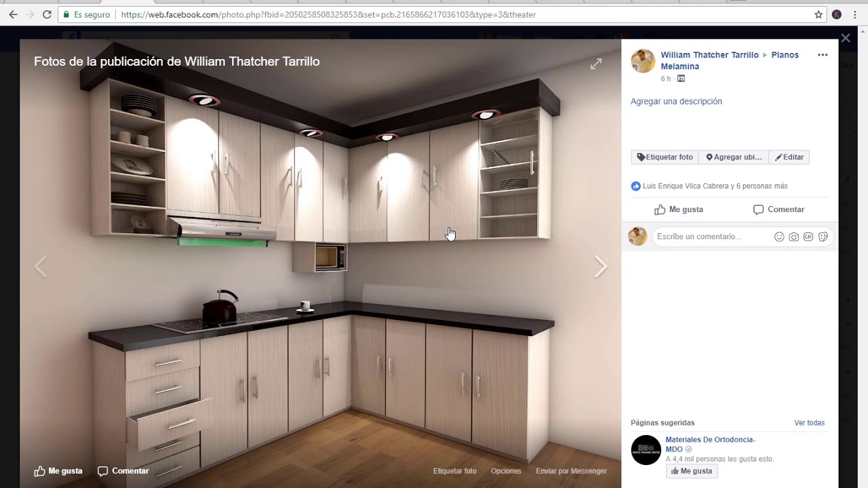Open post options three-dot menu
Screen dimensions: 868x488
pos(823,55)
